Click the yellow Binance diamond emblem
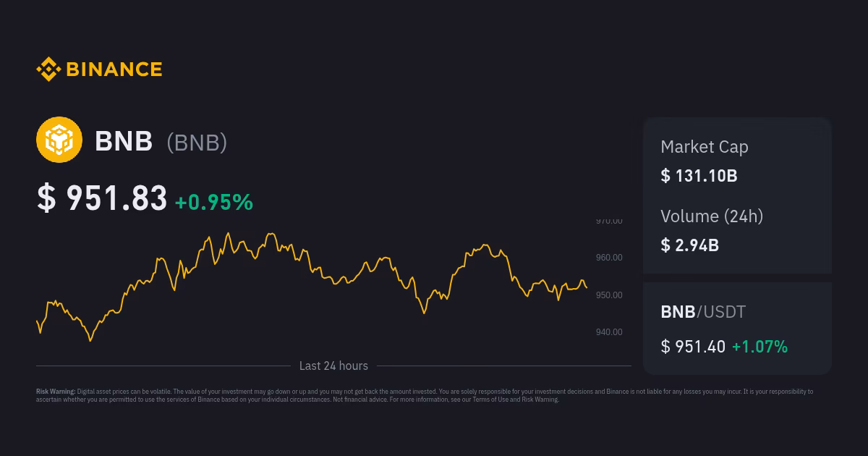868x456 pixels. pos(48,69)
